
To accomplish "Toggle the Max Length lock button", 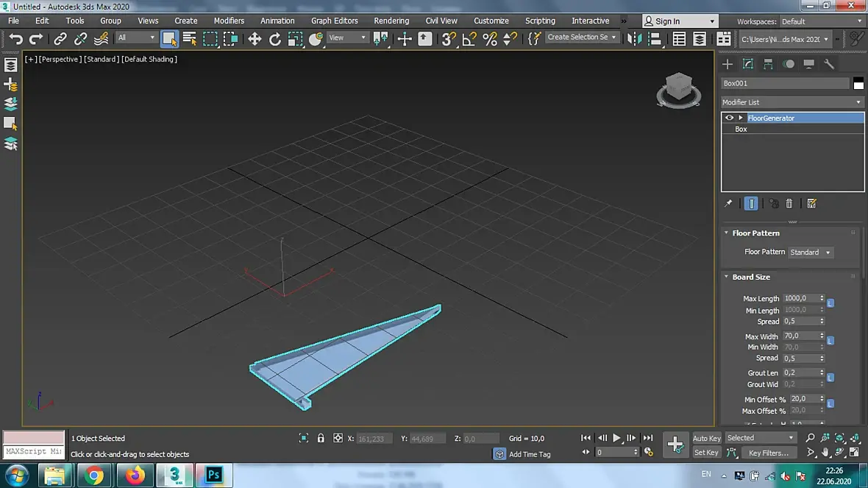I will pos(830,303).
